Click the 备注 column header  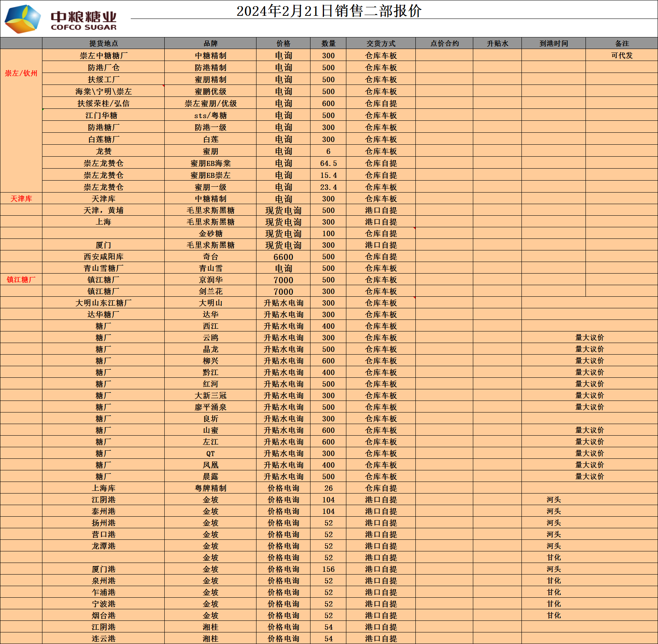622,44
